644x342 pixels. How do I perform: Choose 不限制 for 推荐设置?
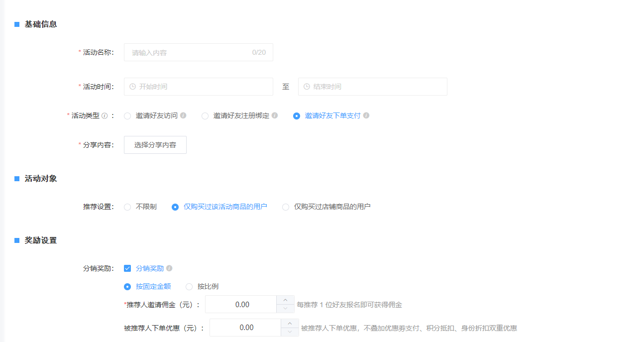127,207
